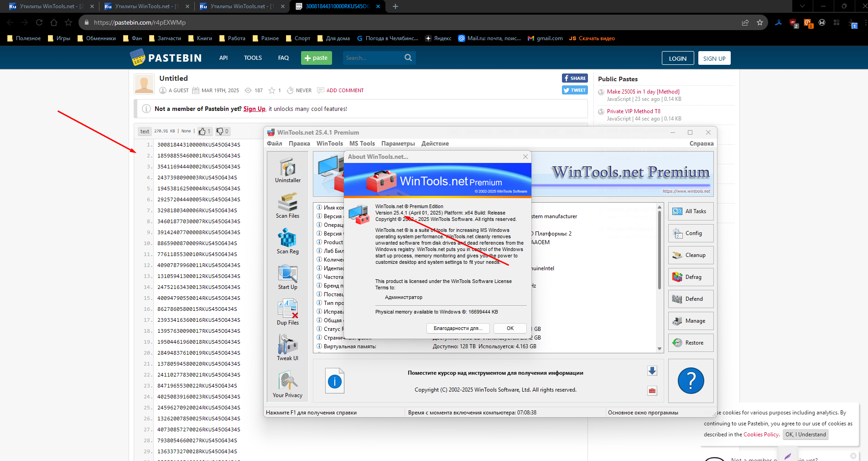Screen dimensions: 868x461
Task: Open the Книги bookmarks folder
Action: click(x=200, y=38)
